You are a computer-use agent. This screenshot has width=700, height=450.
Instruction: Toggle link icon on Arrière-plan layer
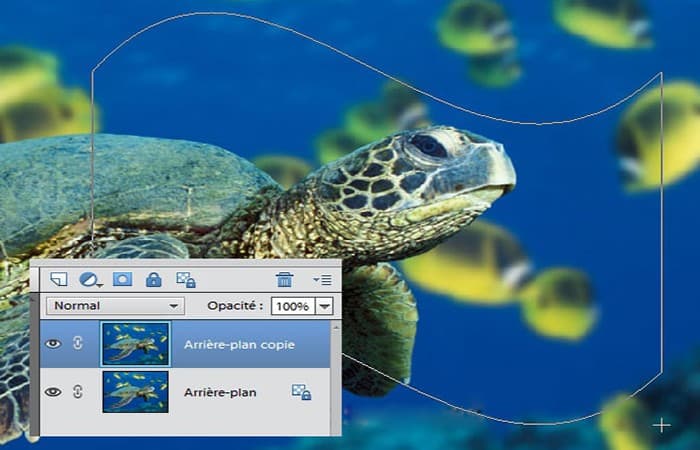[x=78, y=392]
